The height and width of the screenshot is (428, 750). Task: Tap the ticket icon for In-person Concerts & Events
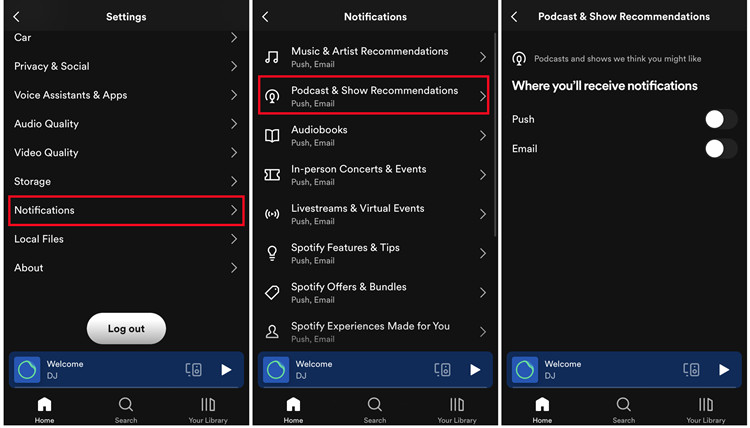272,175
